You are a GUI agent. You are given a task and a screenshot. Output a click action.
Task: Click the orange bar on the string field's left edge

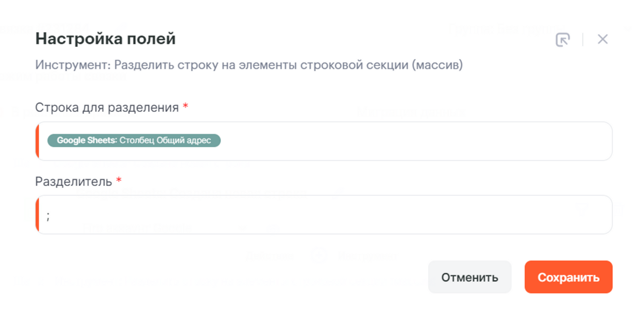coord(37,141)
